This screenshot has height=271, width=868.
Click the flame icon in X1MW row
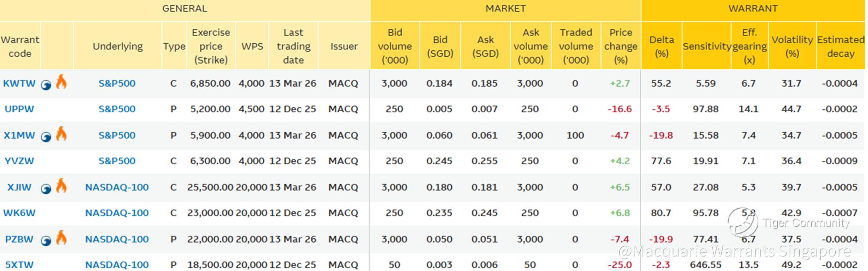tap(61, 134)
